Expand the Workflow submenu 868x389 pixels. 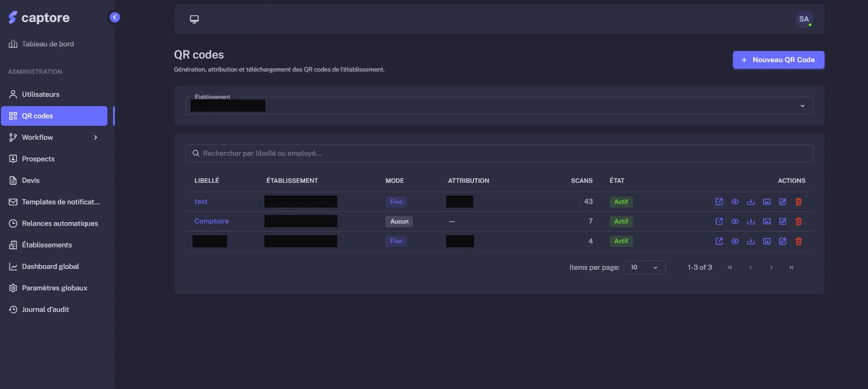click(x=54, y=137)
